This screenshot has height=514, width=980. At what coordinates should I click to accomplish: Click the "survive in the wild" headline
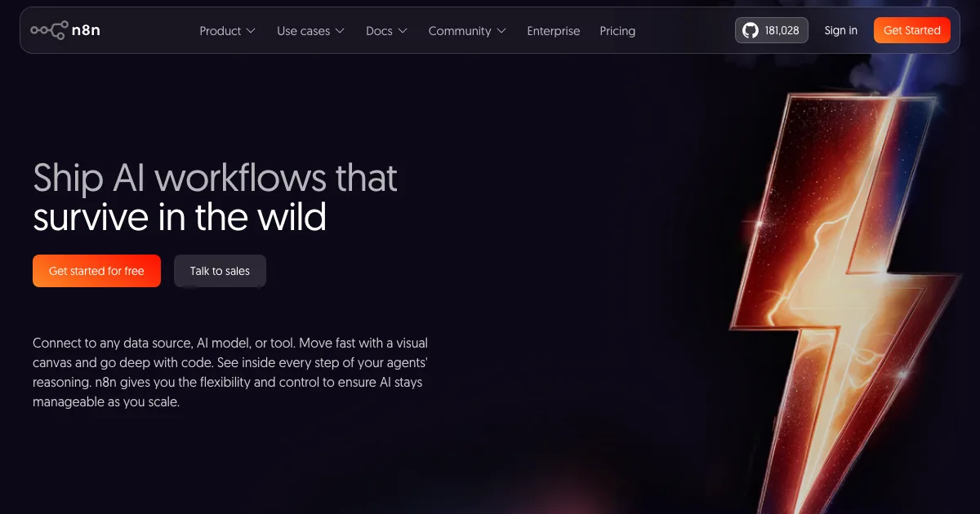(180, 217)
